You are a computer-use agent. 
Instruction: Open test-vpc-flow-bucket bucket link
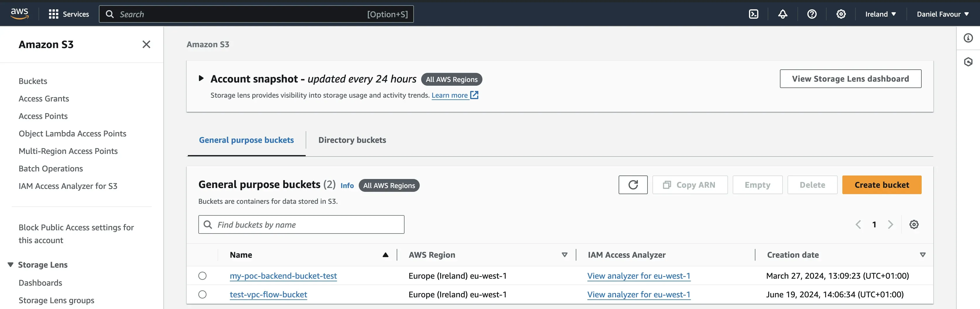268,294
